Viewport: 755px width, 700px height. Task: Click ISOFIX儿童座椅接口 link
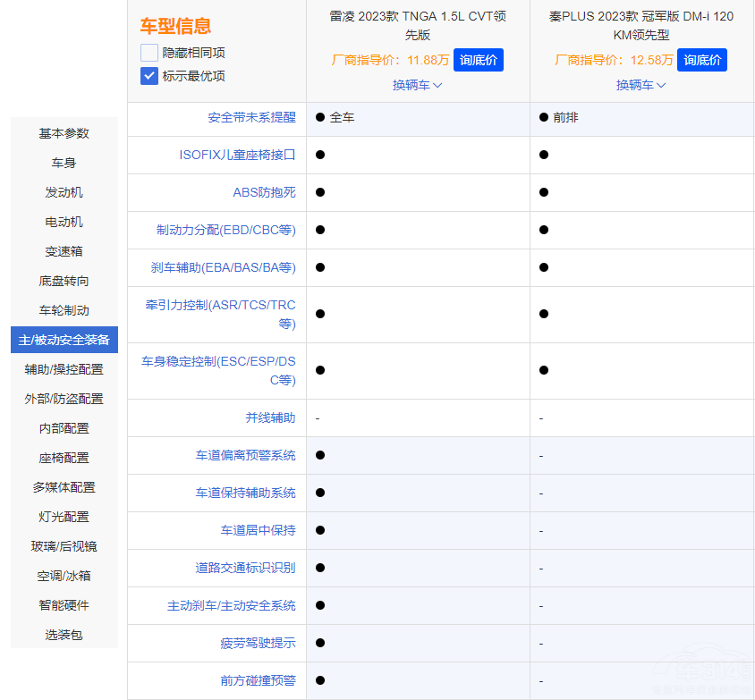click(237, 155)
